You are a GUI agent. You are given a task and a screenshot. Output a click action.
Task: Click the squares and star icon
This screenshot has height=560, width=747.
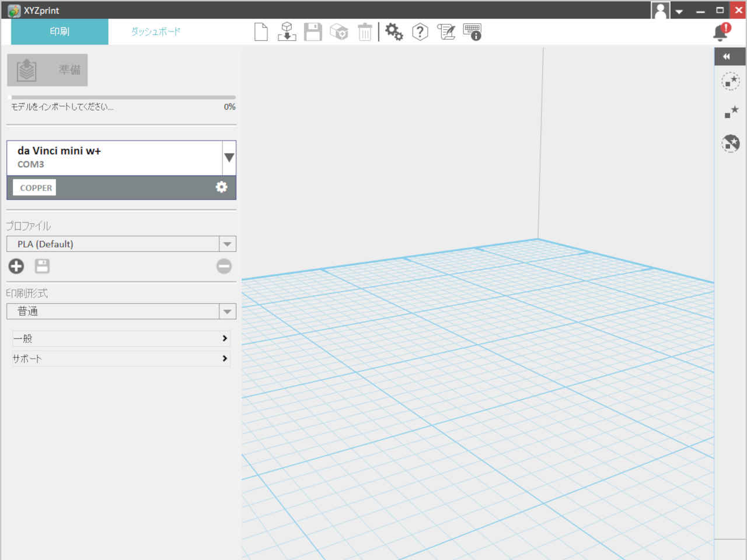[731, 112]
